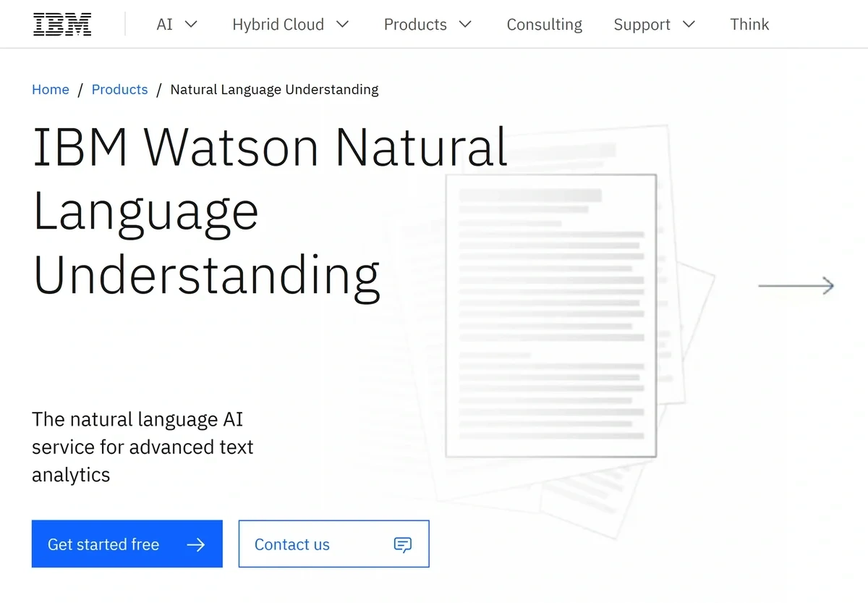Viewport: 868px width, 603px height.
Task: Open the Home breadcrumb link
Action: pos(50,89)
